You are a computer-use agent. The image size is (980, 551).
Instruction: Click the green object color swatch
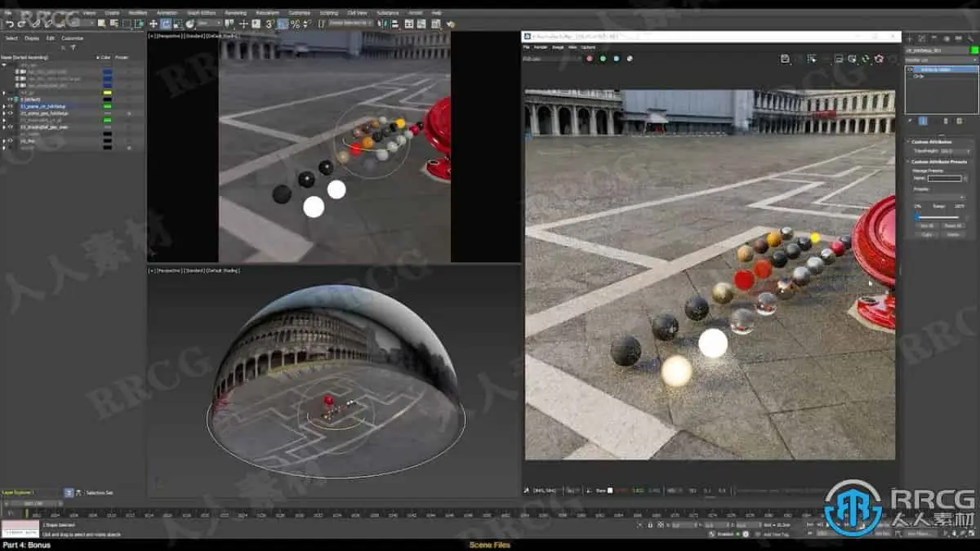point(974,50)
